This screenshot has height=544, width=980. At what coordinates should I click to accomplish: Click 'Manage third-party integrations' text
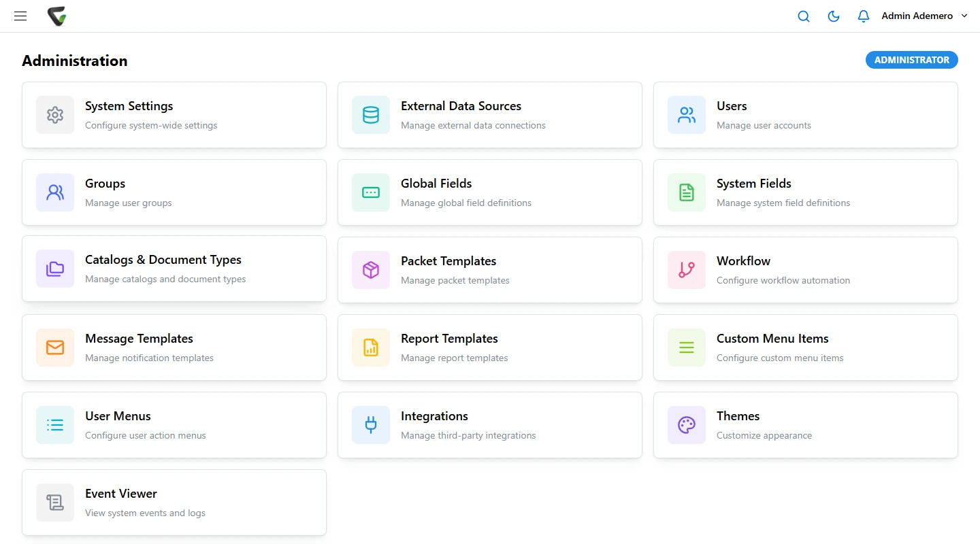click(468, 435)
